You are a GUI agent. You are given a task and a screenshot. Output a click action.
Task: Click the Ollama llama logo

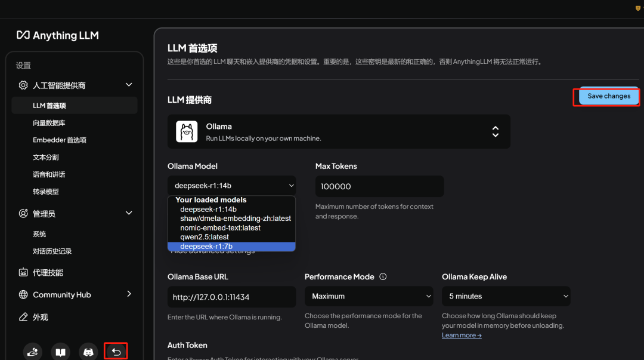[187, 132]
